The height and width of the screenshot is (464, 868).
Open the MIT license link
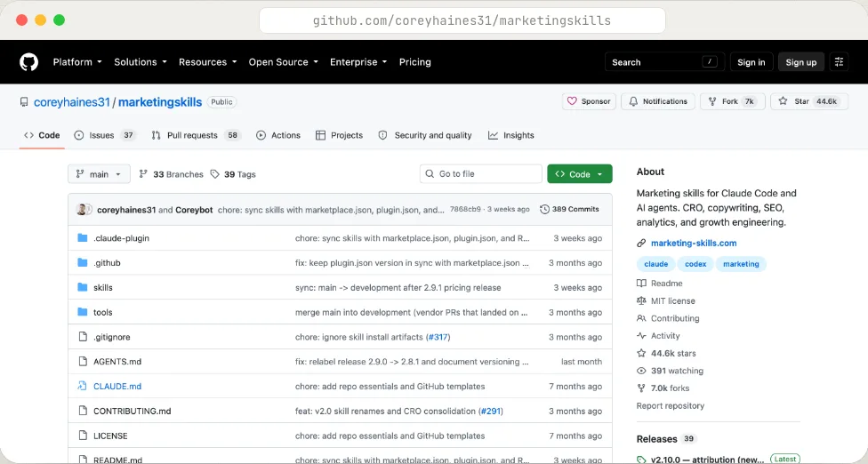click(666, 300)
